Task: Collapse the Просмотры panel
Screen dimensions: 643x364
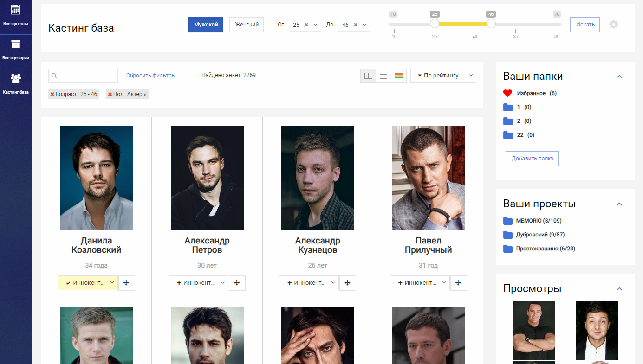Action: pos(619,289)
